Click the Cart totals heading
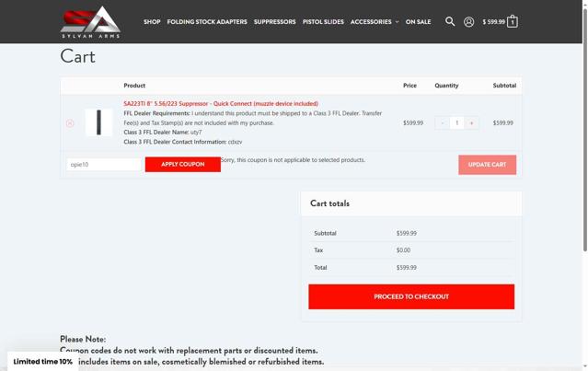The width and height of the screenshot is (588, 371). coord(329,203)
